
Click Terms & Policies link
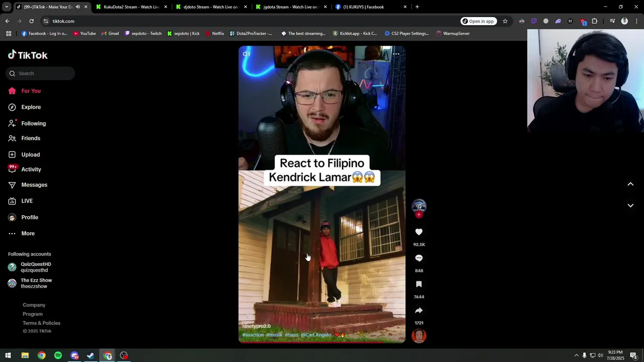tap(41, 323)
